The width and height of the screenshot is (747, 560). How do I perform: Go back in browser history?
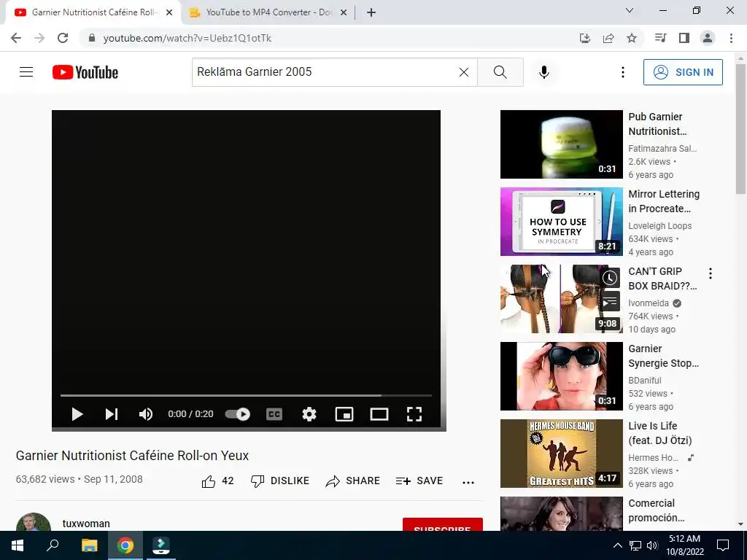coord(16,38)
